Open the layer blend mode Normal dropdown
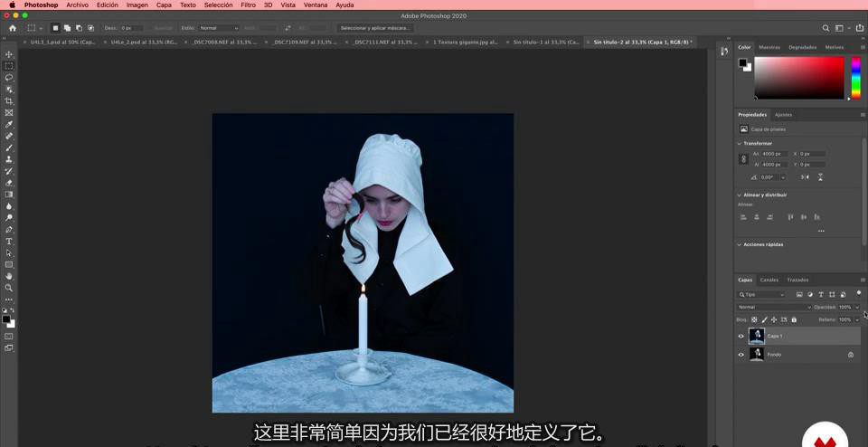This screenshot has height=447, width=868. pyautogui.click(x=774, y=307)
